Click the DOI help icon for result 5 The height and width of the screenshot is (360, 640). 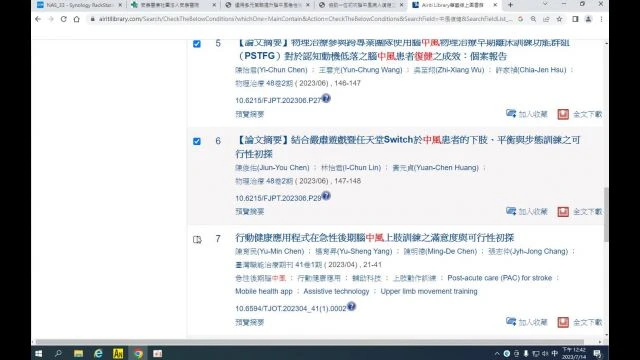[x=326, y=98]
